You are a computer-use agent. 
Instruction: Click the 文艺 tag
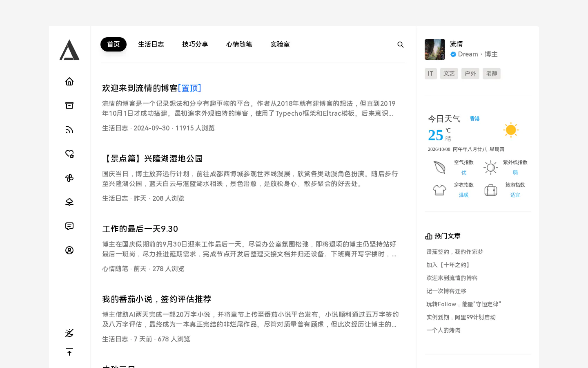[x=449, y=74]
